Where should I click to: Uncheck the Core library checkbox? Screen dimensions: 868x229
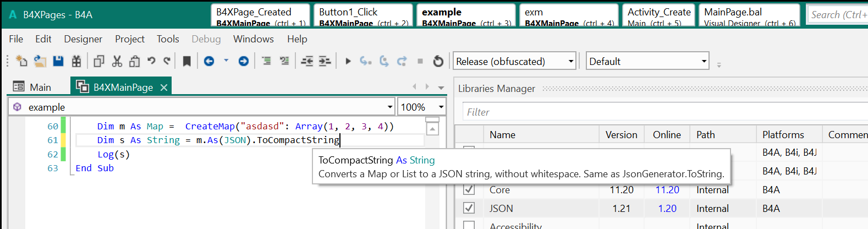(x=469, y=189)
